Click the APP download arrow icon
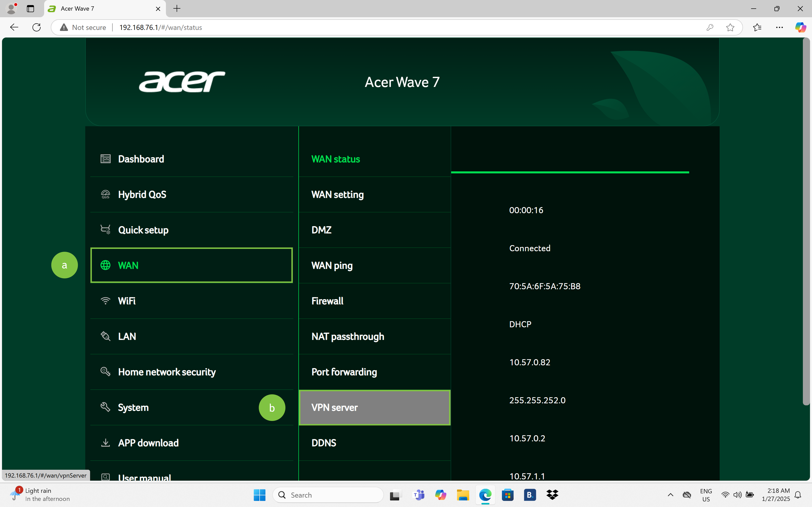The image size is (812, 507). coord(105,443)
